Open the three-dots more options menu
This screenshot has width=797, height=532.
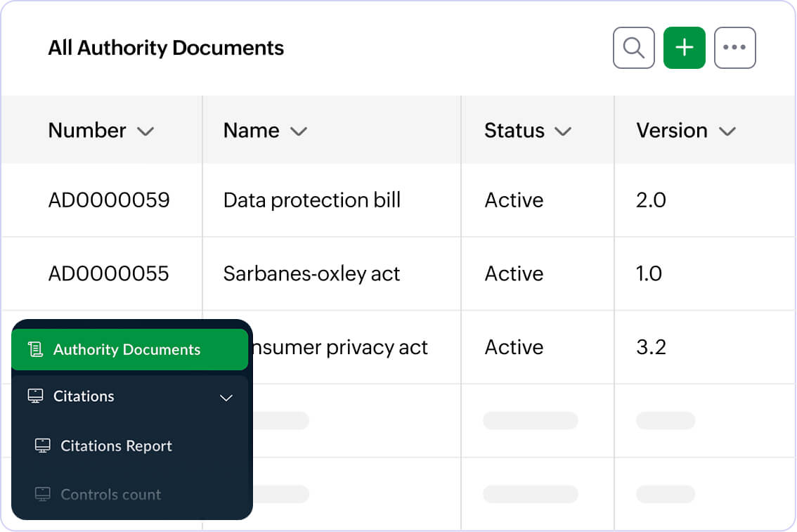[x=734, y=48]
